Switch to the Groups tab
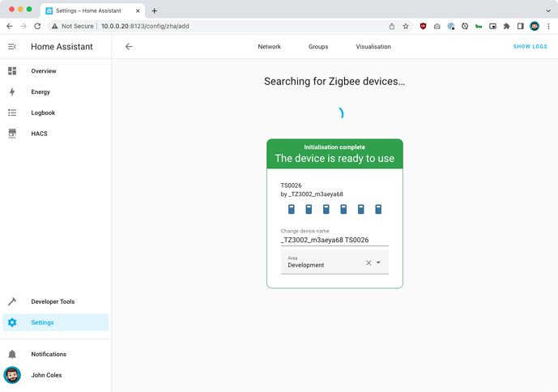Viewport: 558px width, 392px height. tap(318, 47)
